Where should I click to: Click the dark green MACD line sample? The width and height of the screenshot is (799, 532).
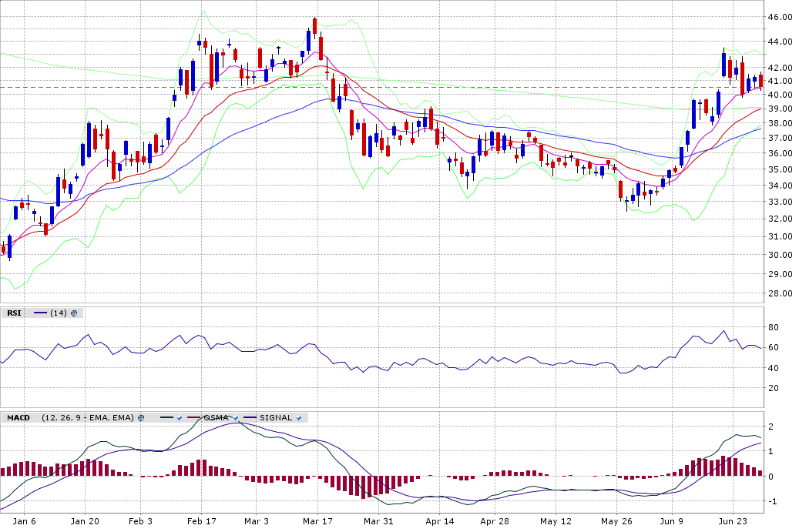click(x=166, y=418)
